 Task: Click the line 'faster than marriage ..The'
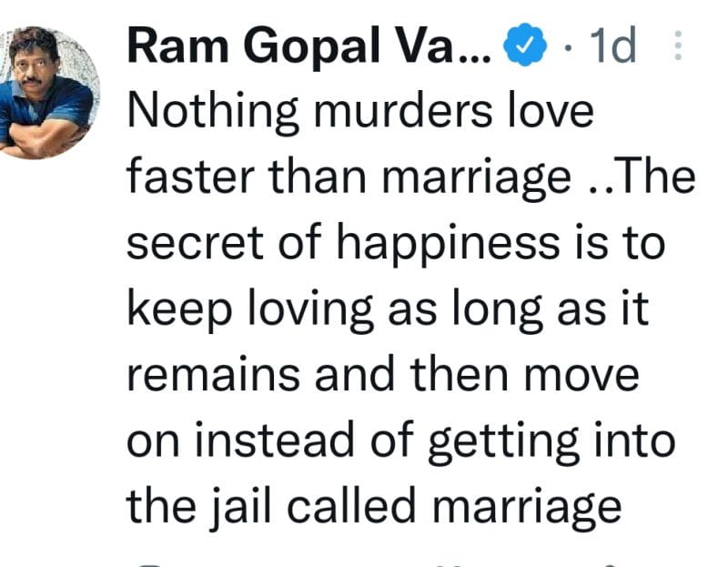411,177
